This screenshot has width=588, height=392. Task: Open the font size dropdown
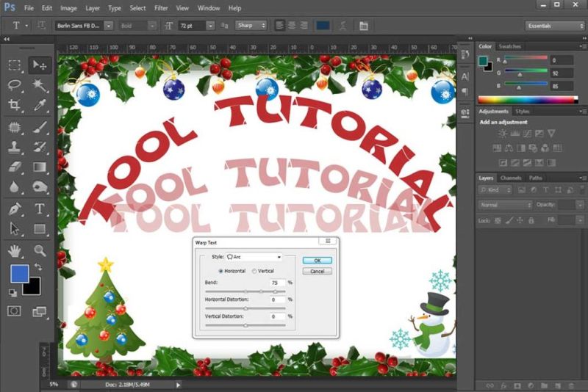(x=210, y=26)
